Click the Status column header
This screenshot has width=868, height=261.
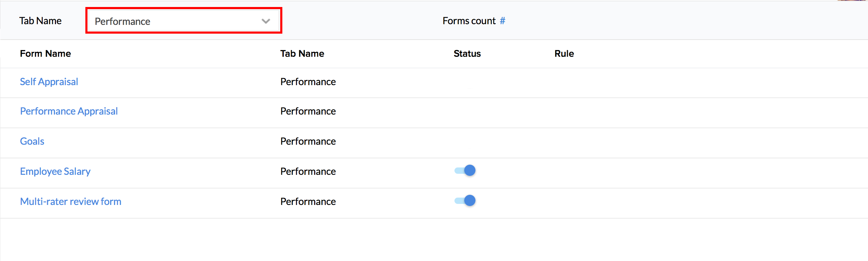[467, 54]
